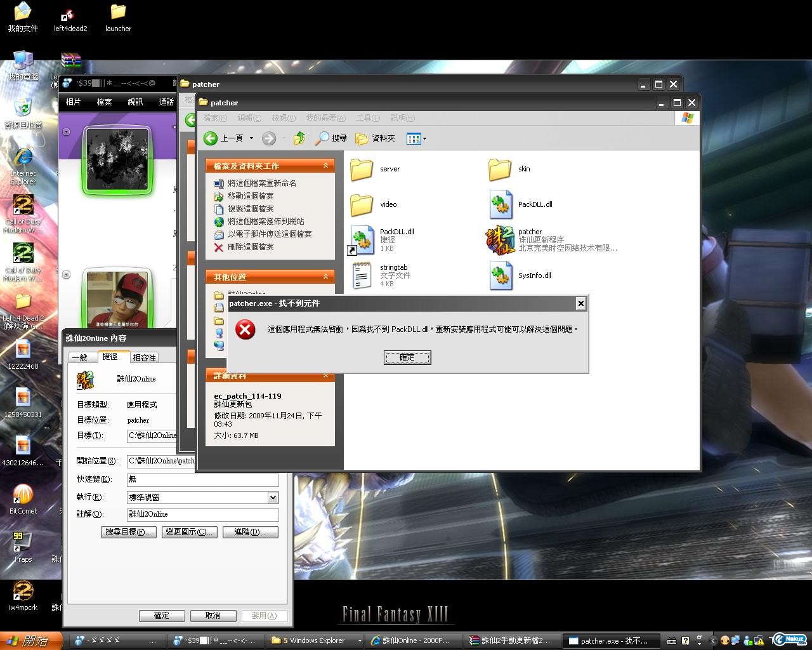Viewport: 812px width, 650px height.
Task: Open the 編輯(E) menu
Action: [x=249, y=118]
